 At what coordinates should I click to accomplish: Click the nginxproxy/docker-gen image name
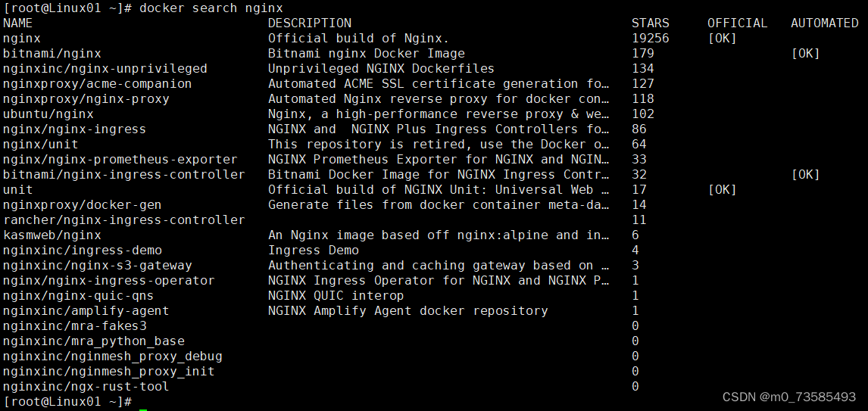(82, 204)
